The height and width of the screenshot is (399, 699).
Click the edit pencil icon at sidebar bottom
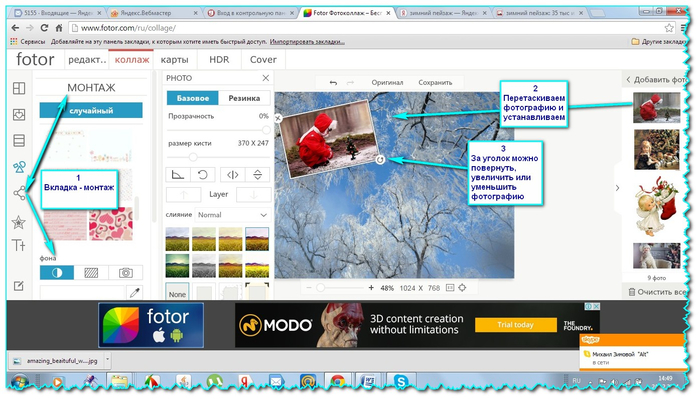tap(19, 286)
